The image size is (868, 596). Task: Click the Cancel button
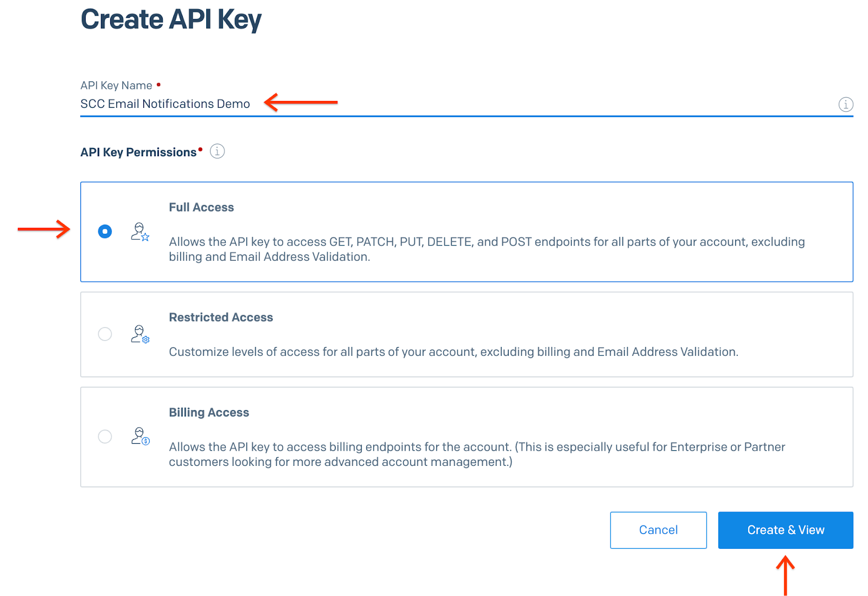click(x=658, y=530)
